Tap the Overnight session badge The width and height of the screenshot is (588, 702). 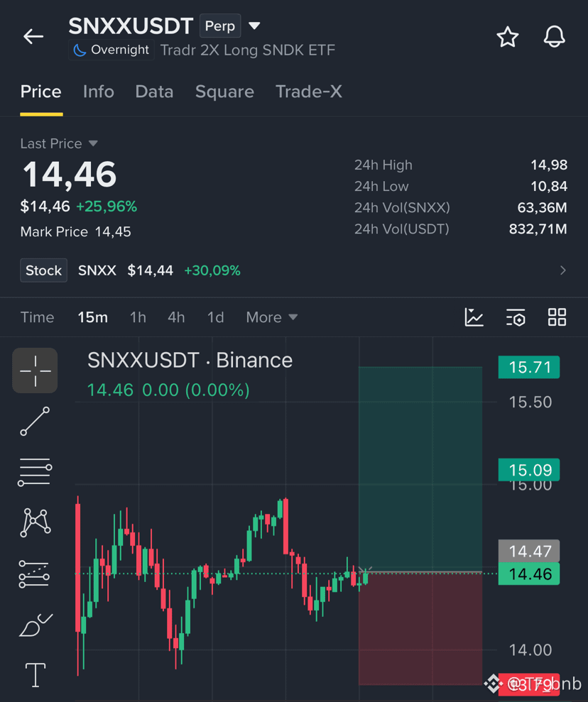(x=111, y=50)
